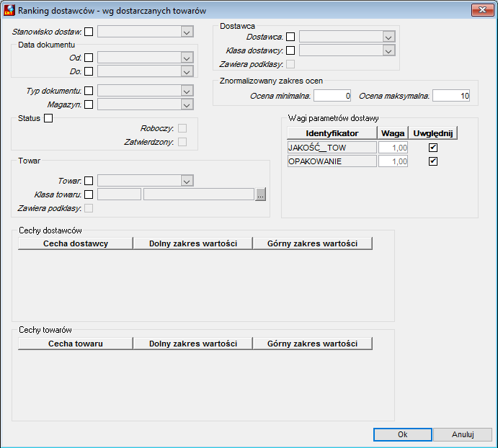Image resolution: width=498 pixels, height=448 pixels.
Task: Check the Magazyn checkbox
Action: pyautogui.click(x=89, y=104)
